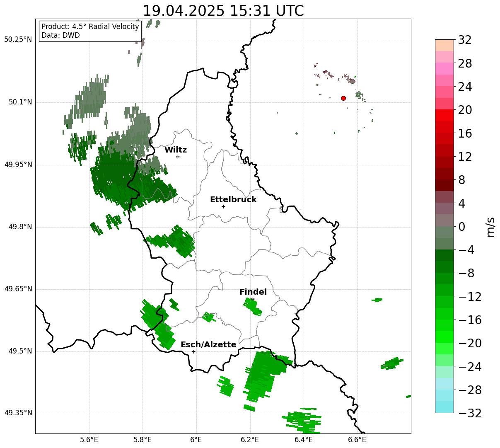Viewport: 500px width, 448px height.
Task: Click the 6.6°E longitude tick label
Action: [357, 440]
